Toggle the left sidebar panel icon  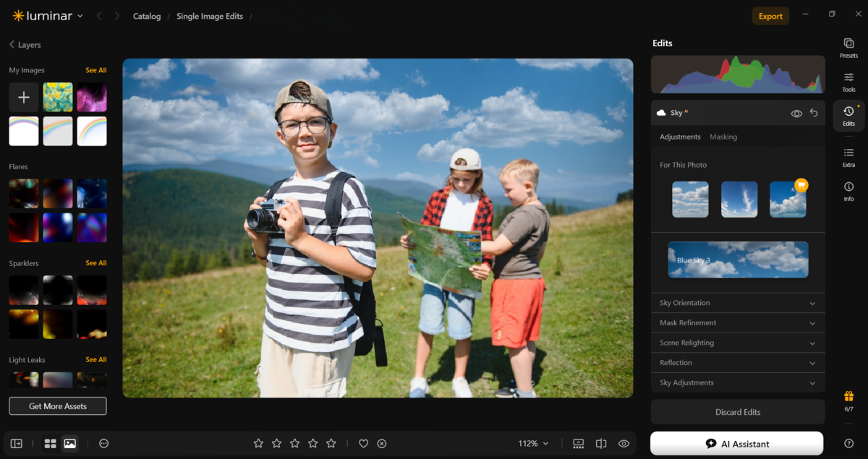pos(16,443)
